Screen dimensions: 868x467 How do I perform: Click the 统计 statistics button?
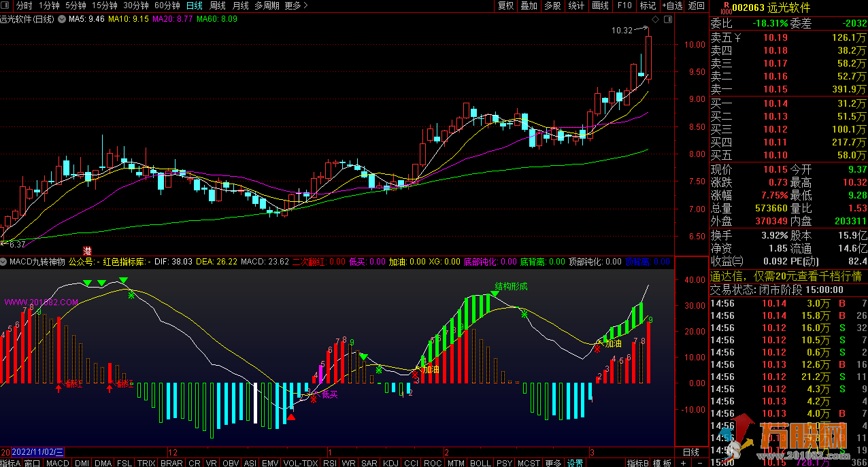pos(576,5)
